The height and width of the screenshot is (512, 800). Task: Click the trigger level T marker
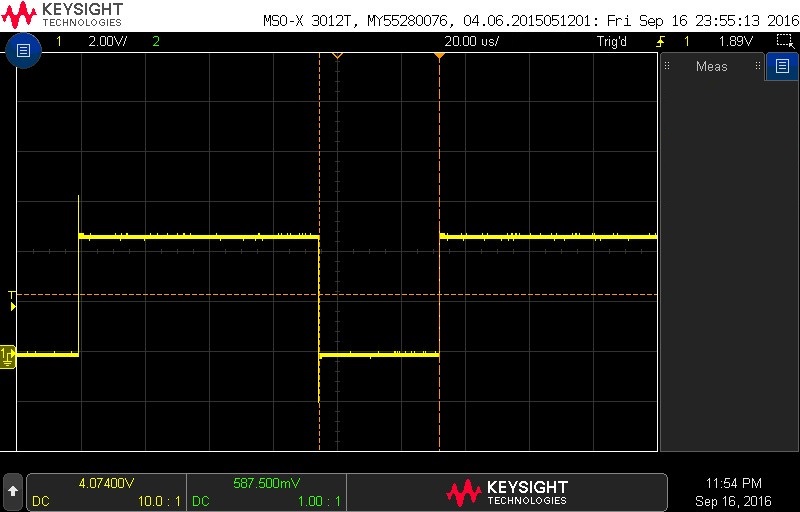[12, 295]
